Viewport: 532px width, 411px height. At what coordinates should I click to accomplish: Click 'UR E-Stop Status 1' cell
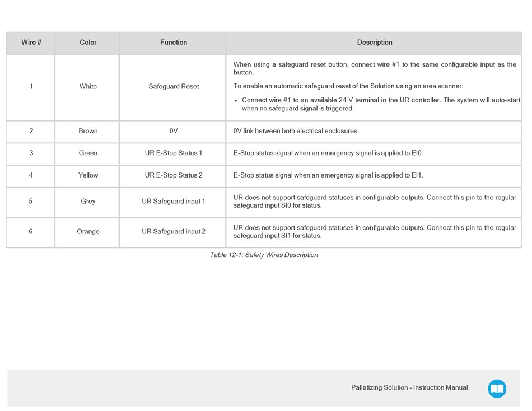tap(174, 153)
